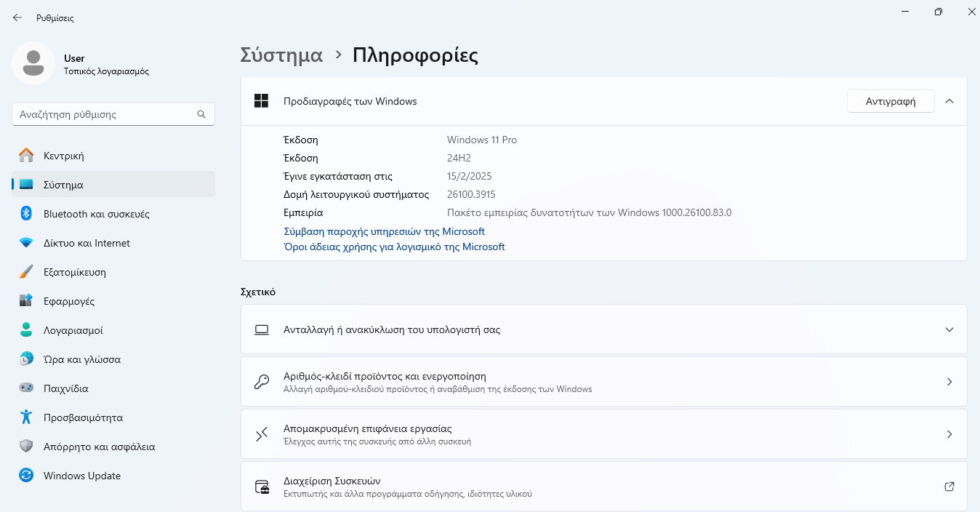Click the back arrow icon

click(17, 17)
